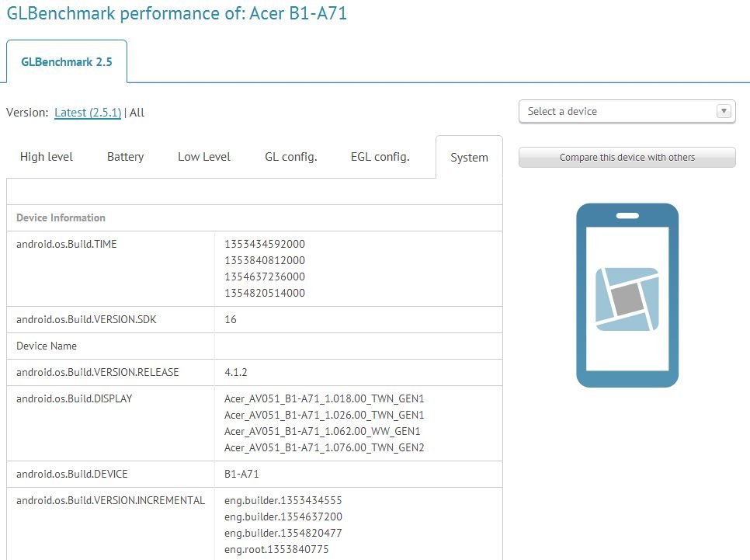
Task: Click the Device Information section header
Action: [x=61, y=217]
